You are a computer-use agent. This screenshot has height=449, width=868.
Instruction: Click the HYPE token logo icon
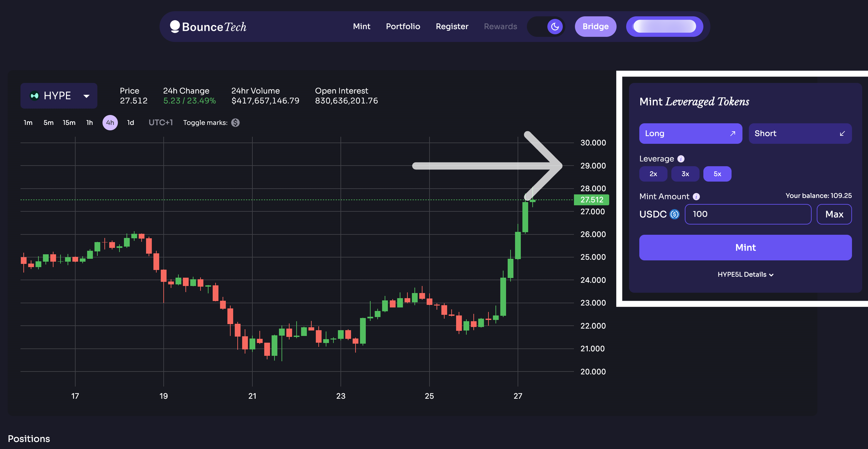(34, 96)
